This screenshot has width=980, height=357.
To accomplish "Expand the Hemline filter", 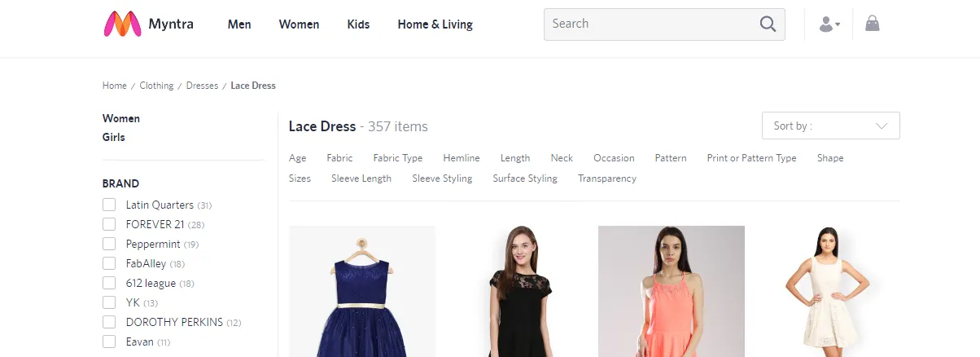I will click(462, 158).
